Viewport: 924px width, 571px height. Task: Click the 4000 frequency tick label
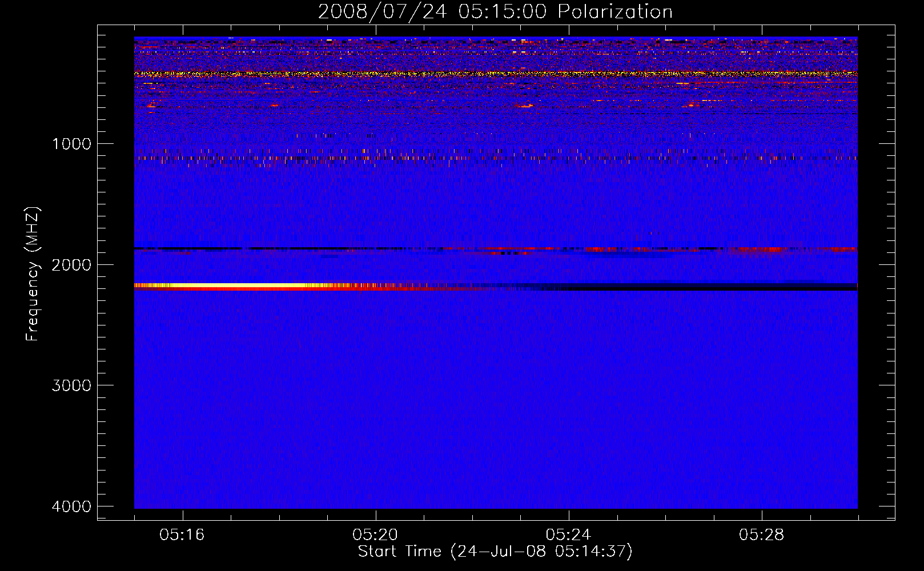tap(71, 506)
